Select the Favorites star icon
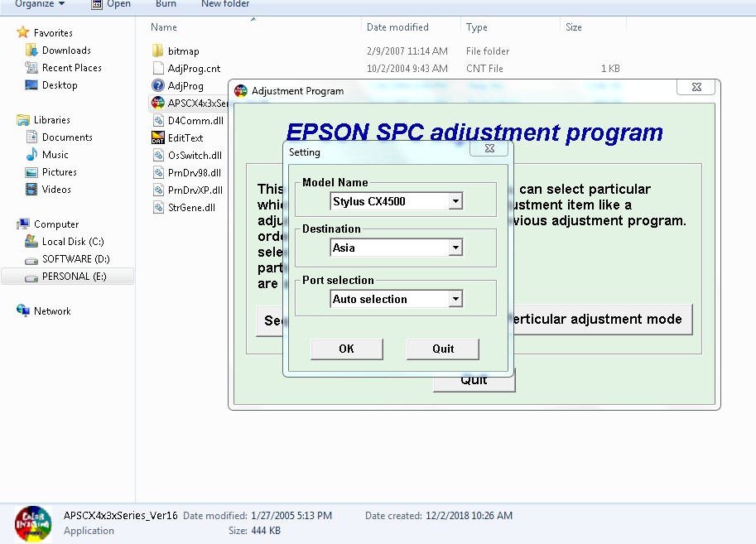756x544 pixels. tap(23, 33)
